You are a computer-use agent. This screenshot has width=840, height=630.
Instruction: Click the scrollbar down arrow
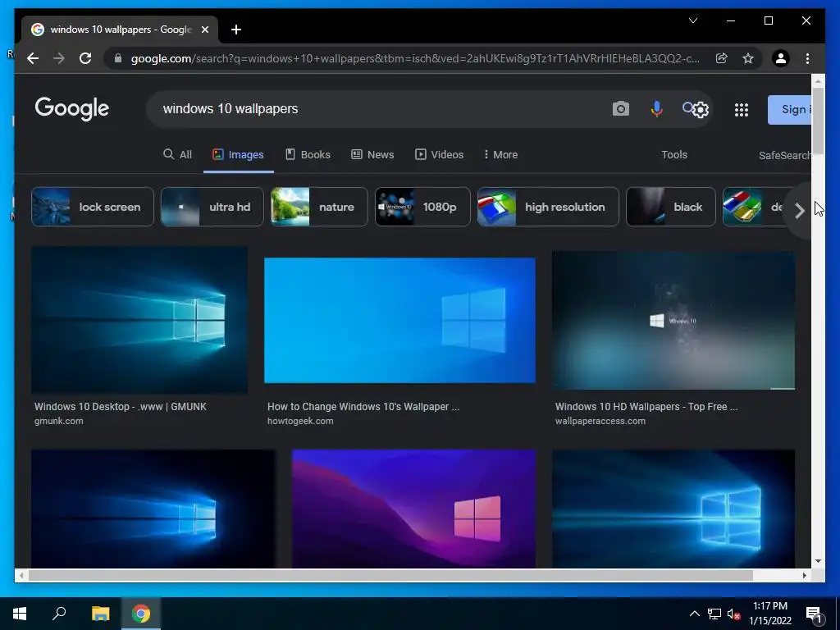[818, 561]
